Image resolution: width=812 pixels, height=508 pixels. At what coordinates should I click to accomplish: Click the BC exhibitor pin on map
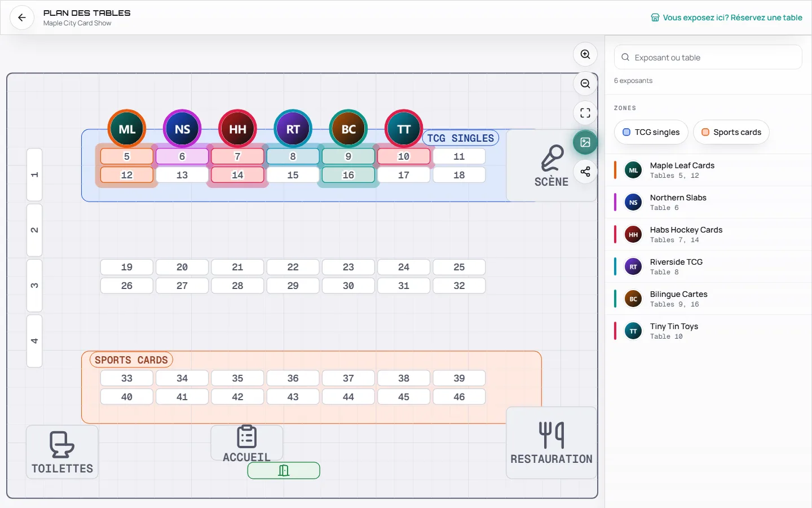[x=348, y=129]
